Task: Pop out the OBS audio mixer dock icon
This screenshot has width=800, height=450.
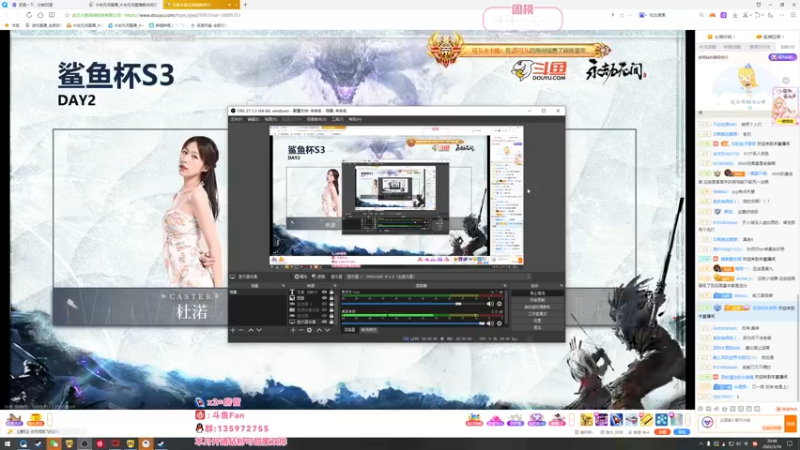Action: pyautogui.click(x=505, y=286)
